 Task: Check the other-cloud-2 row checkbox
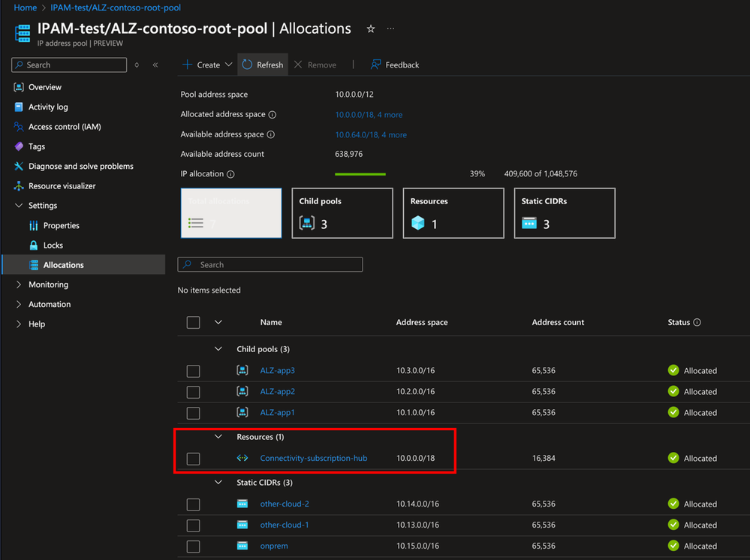coord(193,504)
